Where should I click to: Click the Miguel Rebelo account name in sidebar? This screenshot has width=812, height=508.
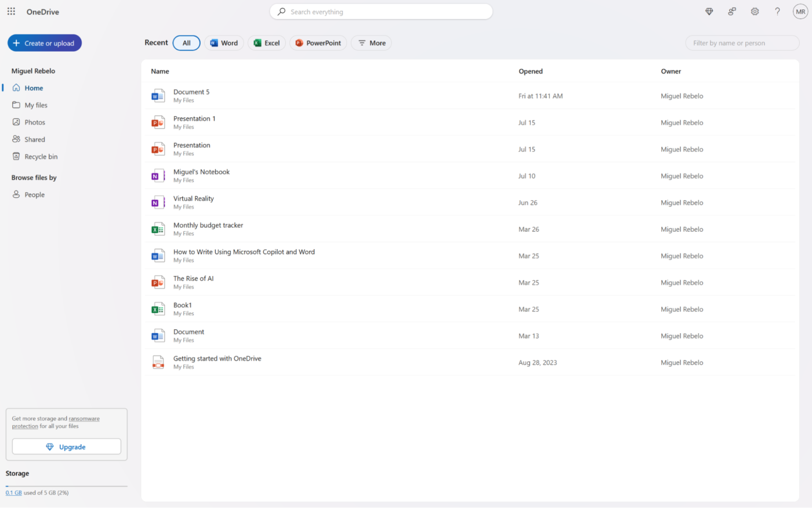coord(33,71)
